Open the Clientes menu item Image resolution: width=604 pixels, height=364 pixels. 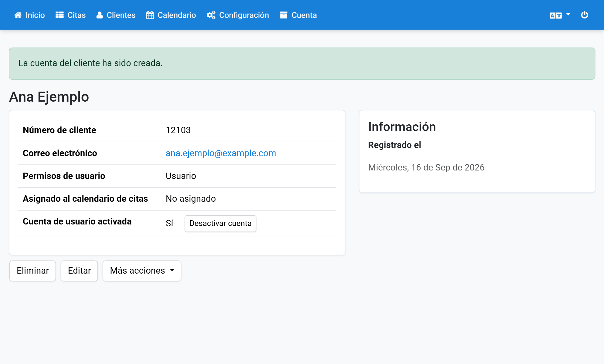tap(116, 15)
